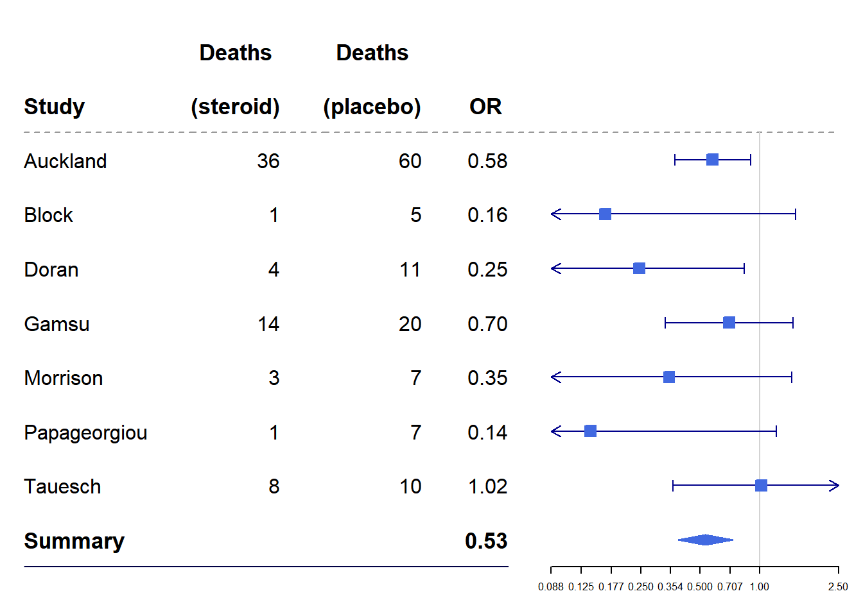The image size is (863, 616).
Task: Click the Summary row label
Action: click(74, 541)
